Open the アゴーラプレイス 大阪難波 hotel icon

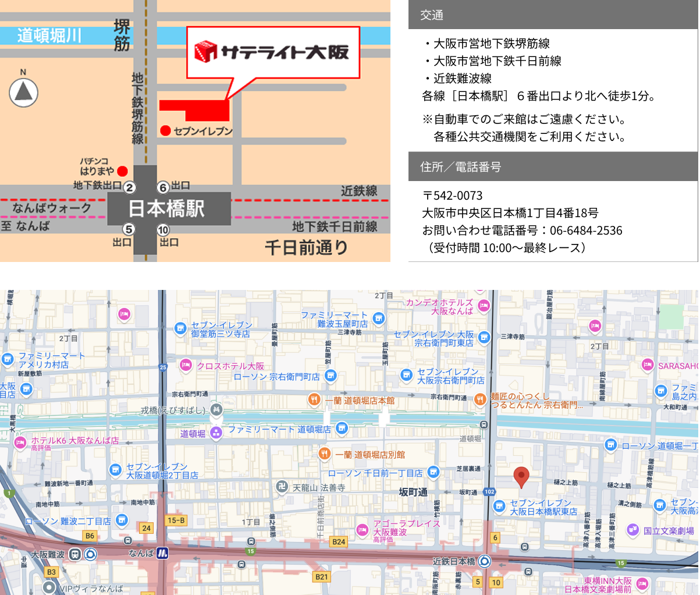tap(363, 530)
